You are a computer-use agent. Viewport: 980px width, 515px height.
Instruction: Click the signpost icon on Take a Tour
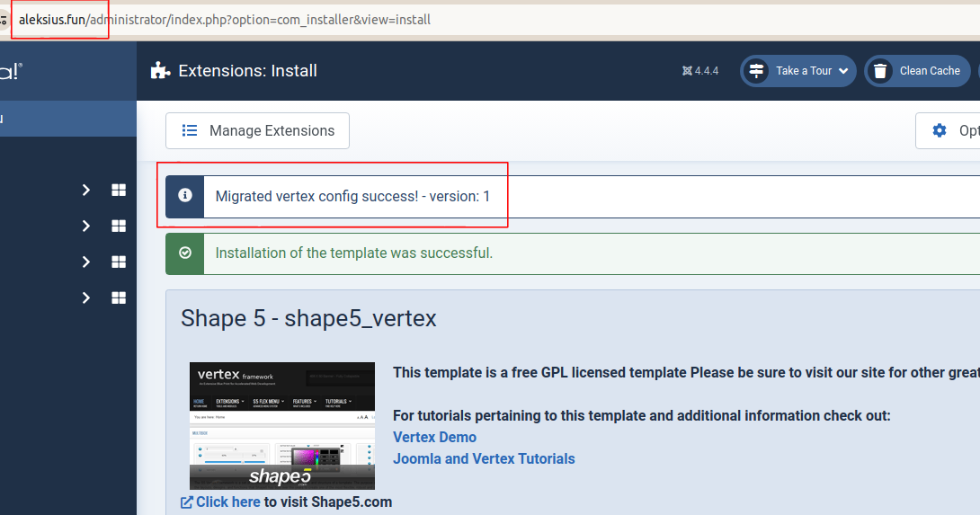pos(756,71)
